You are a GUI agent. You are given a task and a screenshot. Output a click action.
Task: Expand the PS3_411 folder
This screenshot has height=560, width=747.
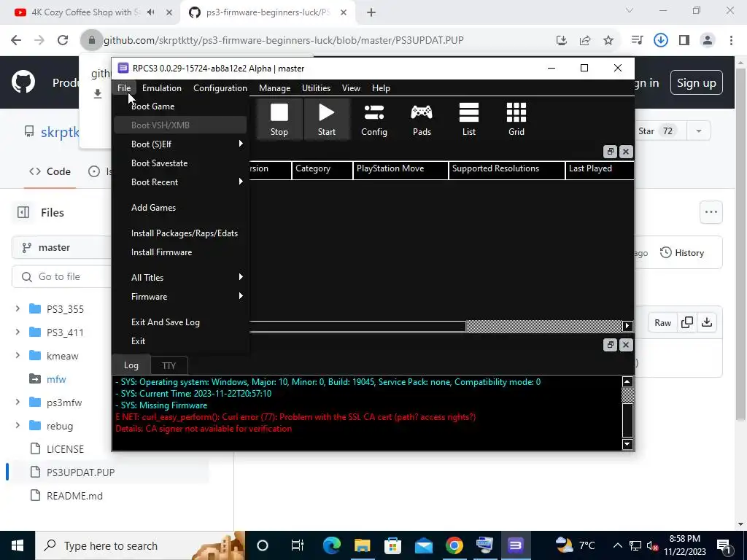point(18,332)
